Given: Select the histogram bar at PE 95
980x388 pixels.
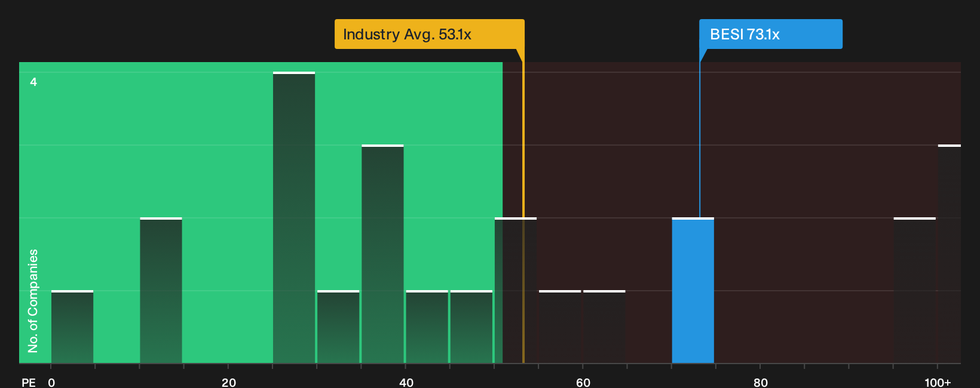Looking at the screenshot, I should (915, 291).
